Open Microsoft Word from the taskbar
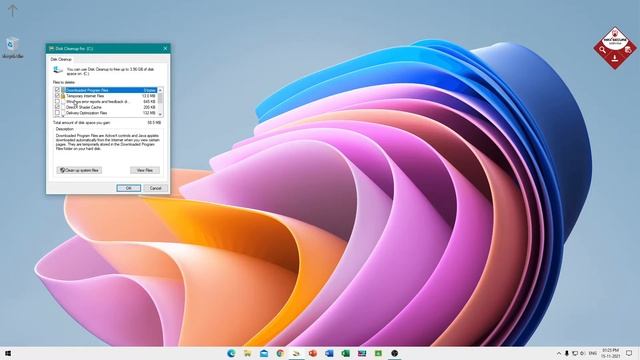640x360 pixels. [329, 353]
